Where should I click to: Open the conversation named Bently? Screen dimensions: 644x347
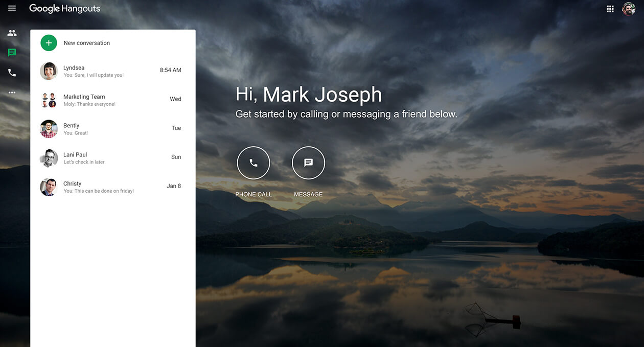click(113, 129)
